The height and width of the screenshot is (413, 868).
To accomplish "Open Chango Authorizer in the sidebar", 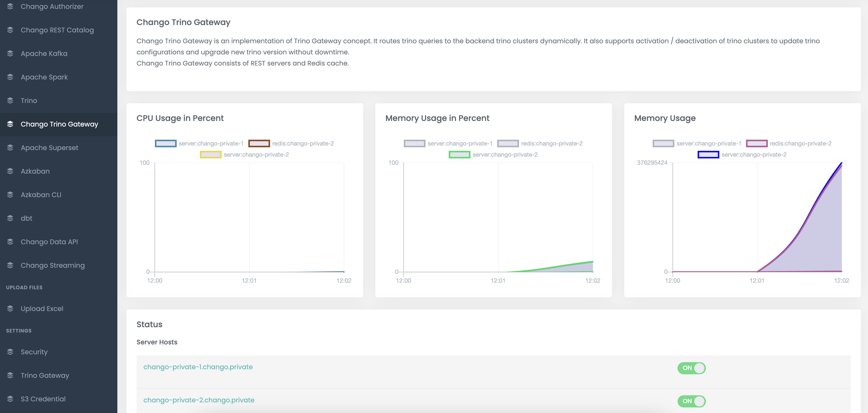I will click(59, 6).
